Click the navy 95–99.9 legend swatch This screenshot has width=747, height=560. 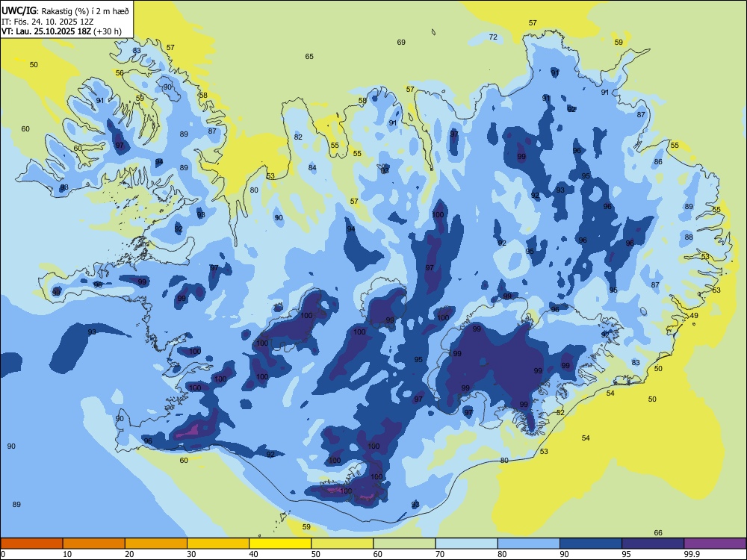click(x=653, y=544)
